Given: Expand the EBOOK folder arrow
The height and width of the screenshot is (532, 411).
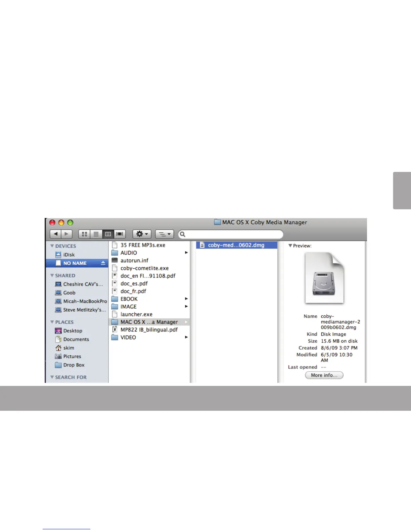Looking at the screenshot, I should pyautogui.click(x=186, y=299).
